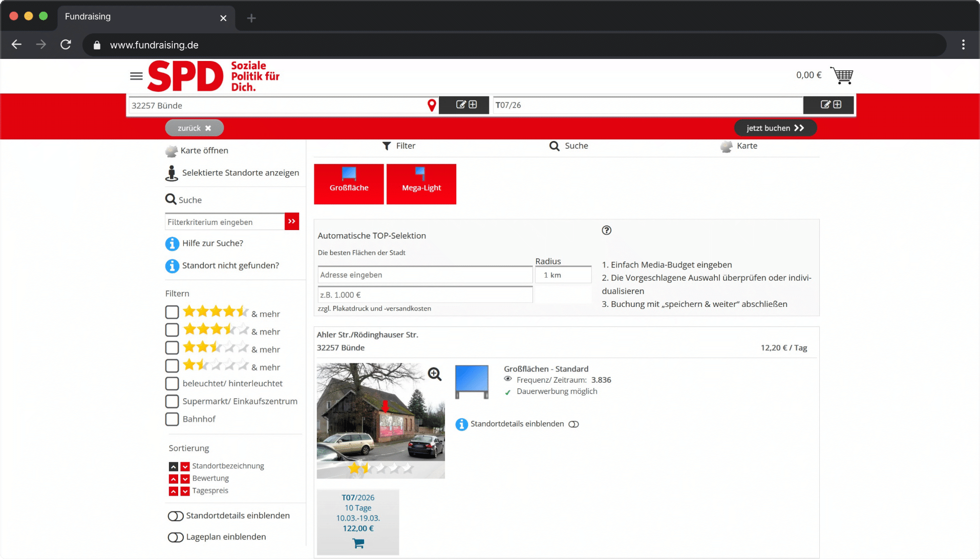Reload the browser page
Screen dimensions: 980x559
[66, 45]
